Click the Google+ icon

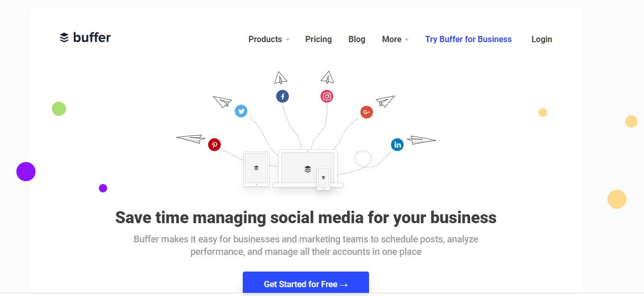coord(366,112)
